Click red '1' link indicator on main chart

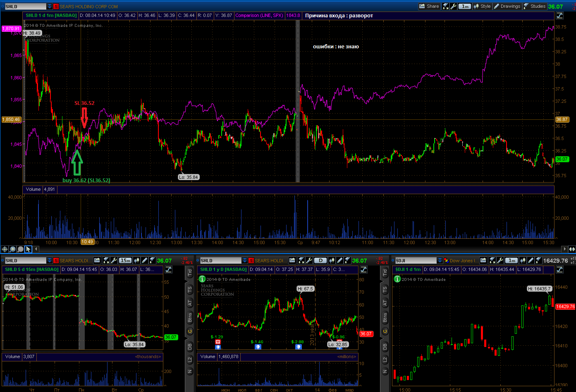(x=56, y=7)
